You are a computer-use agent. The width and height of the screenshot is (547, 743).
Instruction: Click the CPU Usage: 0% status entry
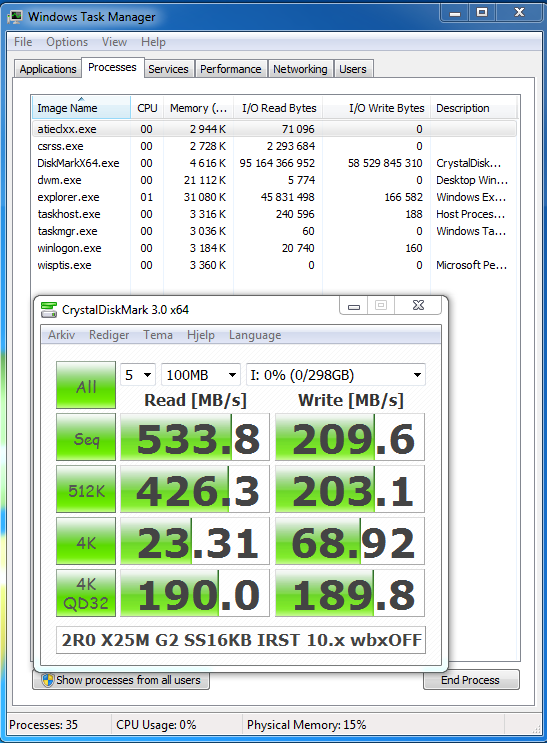tap(156, 725)
